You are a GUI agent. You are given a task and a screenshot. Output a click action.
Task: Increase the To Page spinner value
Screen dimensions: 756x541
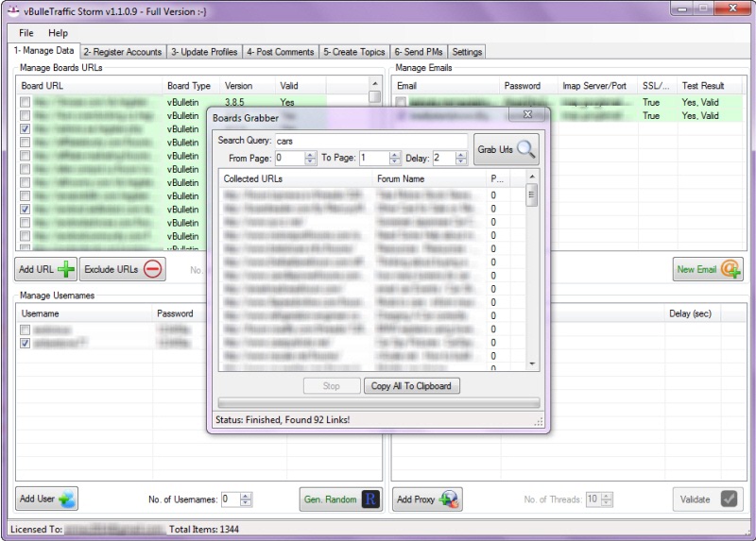click(395, 155)
